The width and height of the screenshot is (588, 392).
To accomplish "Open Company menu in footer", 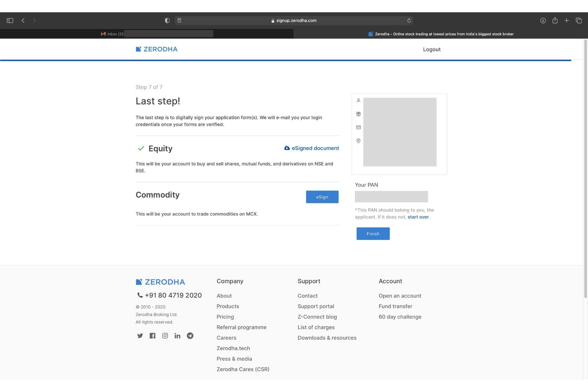I will tap(230, 281).
